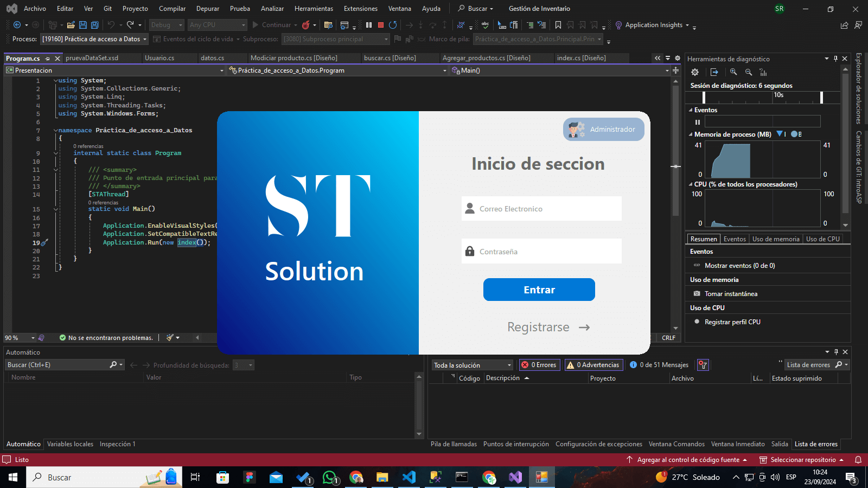Screen dimensions: 868x488
Task: Toggle bookmark icon in the toolbar
Action: pyautogui.click(x=558, y=25)
